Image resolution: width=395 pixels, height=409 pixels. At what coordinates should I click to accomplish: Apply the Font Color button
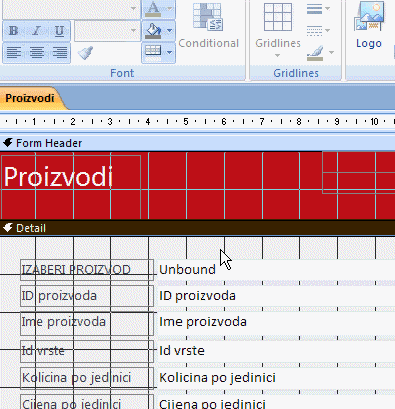(153, 9)
